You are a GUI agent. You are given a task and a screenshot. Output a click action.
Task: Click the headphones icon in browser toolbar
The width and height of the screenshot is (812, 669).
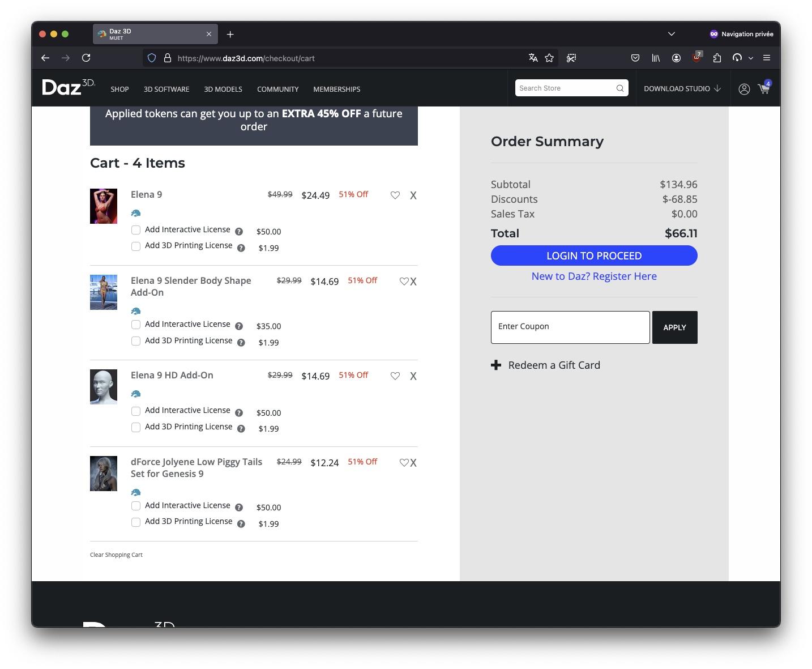[x=737, y=58]
